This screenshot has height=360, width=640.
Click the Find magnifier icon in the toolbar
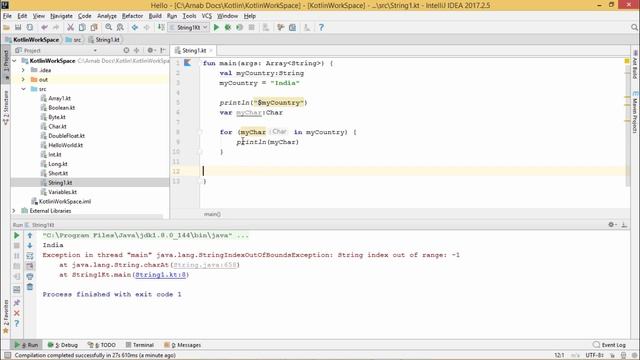click(x=108, y=27)
